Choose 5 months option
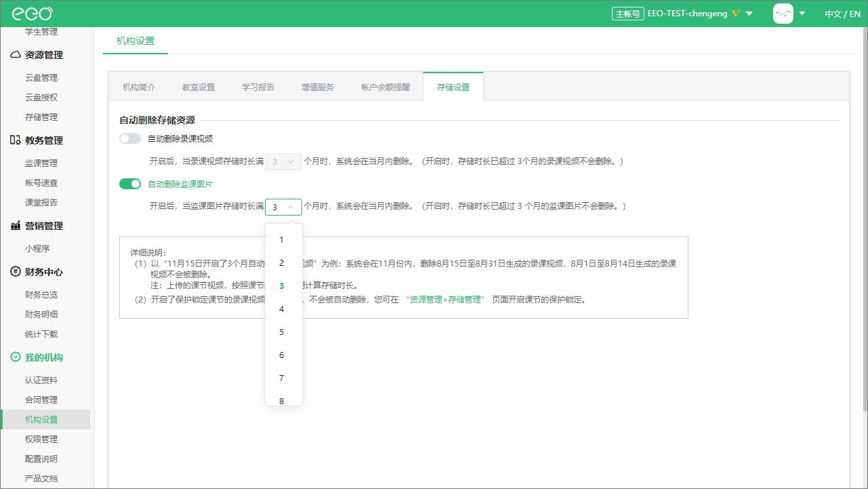 pos(283,332)
